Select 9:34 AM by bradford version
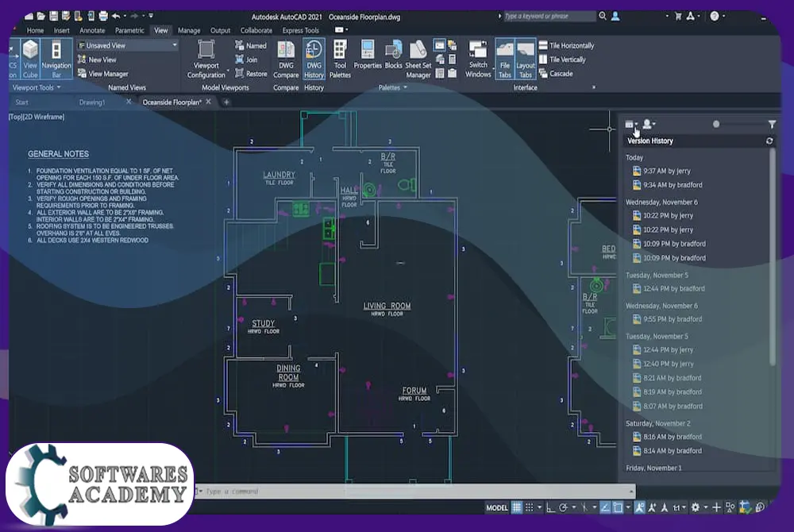This screenshot has width=794, height=532. (668, 185)
